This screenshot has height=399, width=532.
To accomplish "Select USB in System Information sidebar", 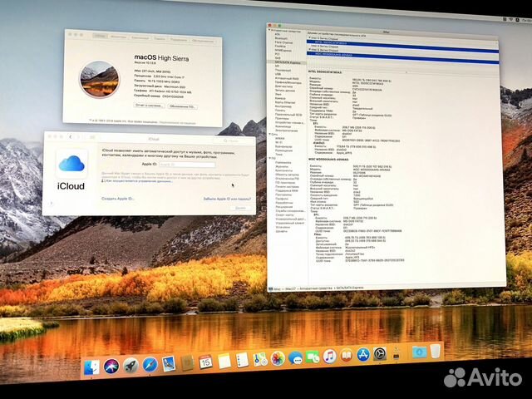I will (278, 74).
